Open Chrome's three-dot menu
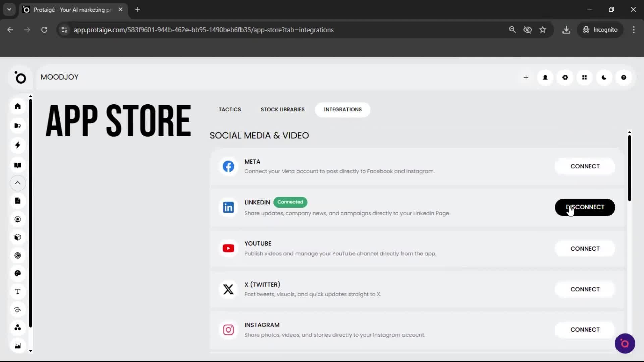Image resolution: width=644 pixels, height=362 pixels. pyautogui.click(x=634, y=29)
